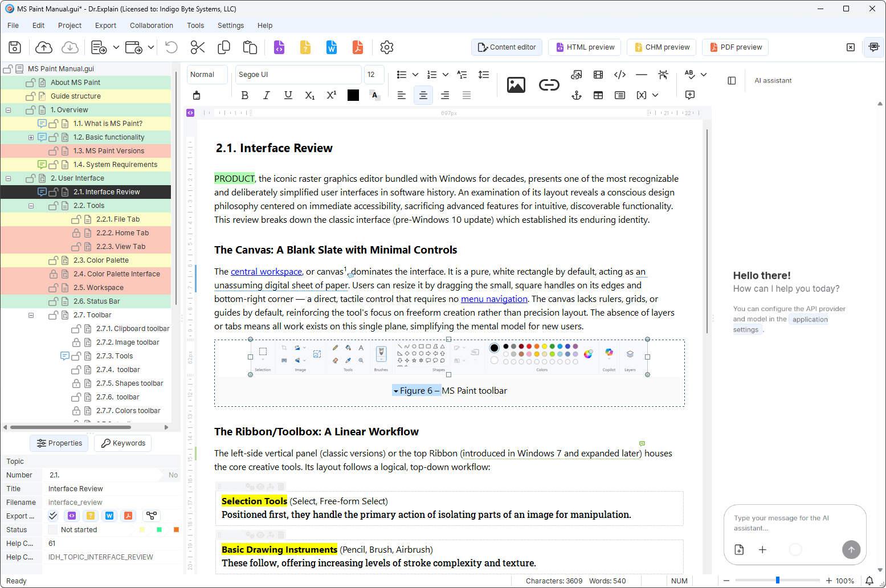The height and width of the screenshot is (588, 886).
Task: Follow the central workspace link
Action: click(266, 272)
